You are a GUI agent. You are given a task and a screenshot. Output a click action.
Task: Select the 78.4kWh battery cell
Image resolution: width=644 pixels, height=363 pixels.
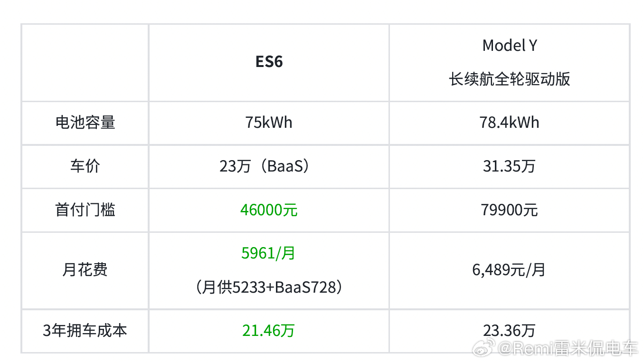pyautogui.click(x=510, y=123)
